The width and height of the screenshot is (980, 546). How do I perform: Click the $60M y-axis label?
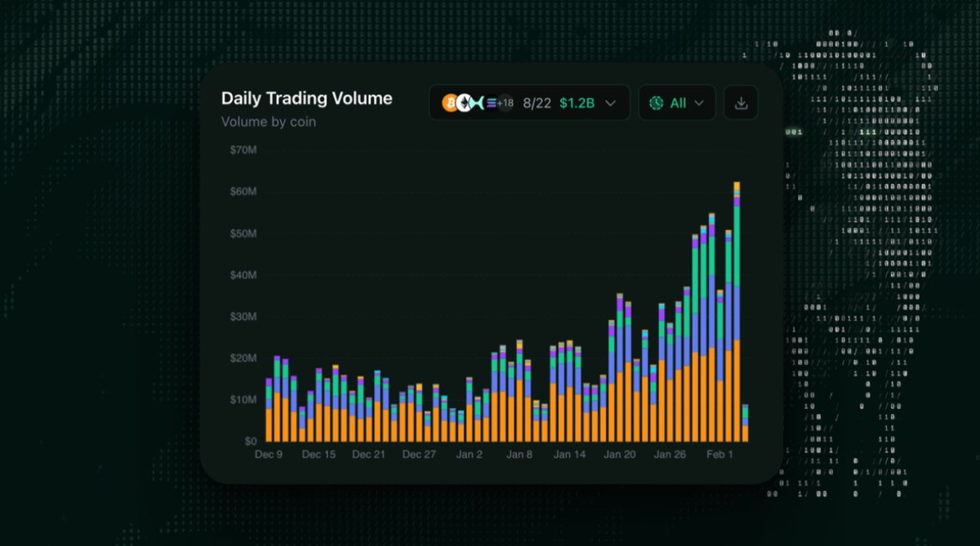coord(243,192)
